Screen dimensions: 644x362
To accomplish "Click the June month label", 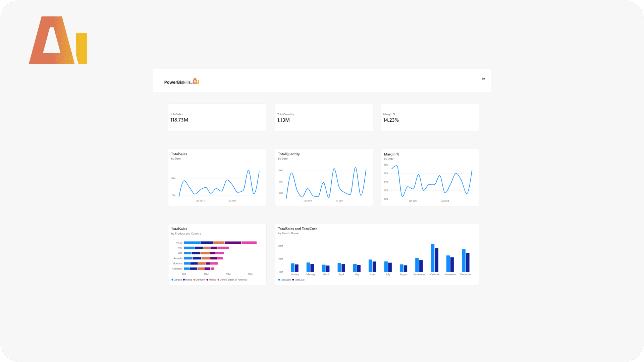I will [x=372, y=275].
